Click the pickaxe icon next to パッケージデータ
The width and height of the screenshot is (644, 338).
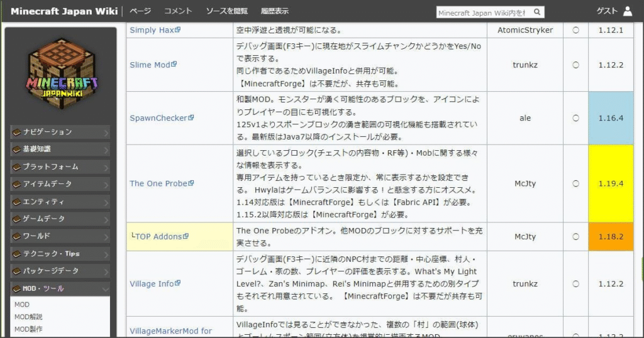pos(16,271)
